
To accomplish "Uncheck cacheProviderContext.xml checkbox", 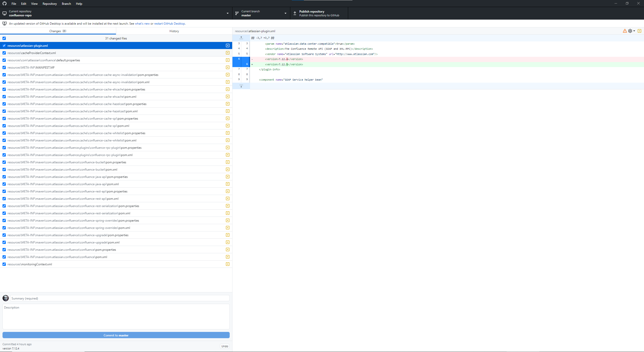I will tap(4, 53).
